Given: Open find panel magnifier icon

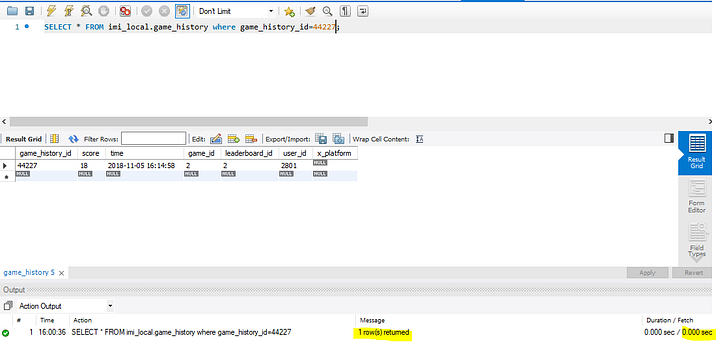Looking at the screenshot, I should pos(327,11).
